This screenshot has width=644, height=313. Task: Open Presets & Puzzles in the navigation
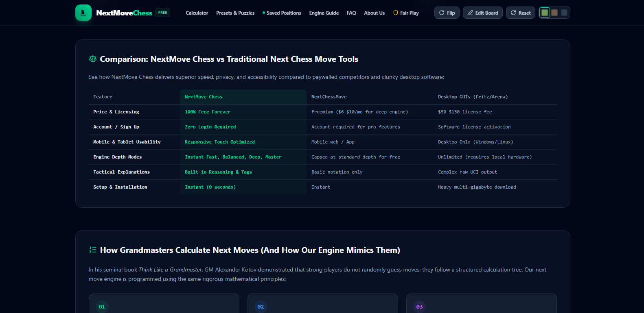235,13
